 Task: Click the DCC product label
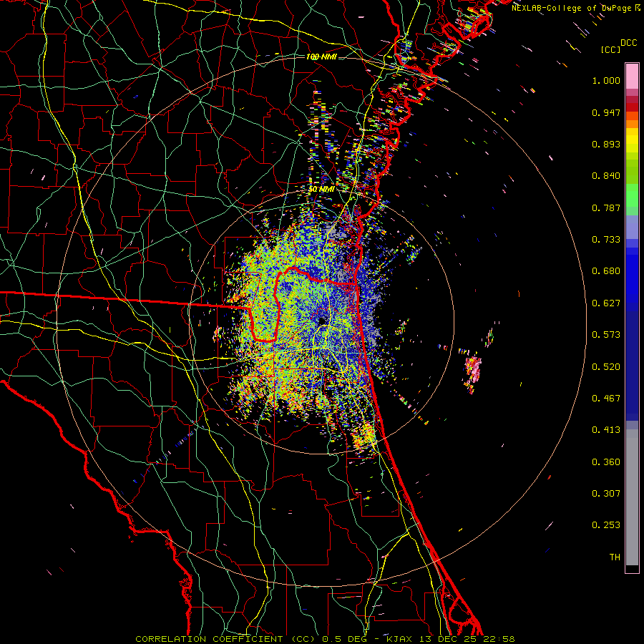click(628, 43)
